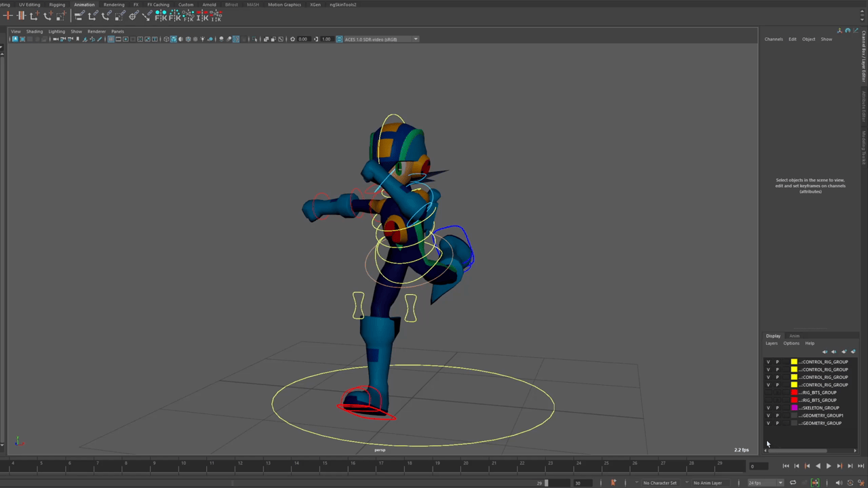This screenshot has height=488, width=868.
Task: Click the current frame input field
Action: point(759,466)
